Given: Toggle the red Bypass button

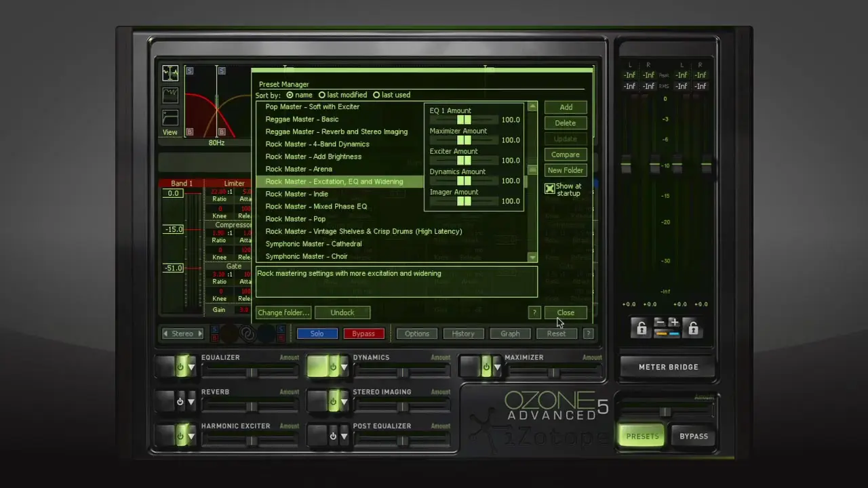Looking at the screenshot, I should (x=363, y=333).
